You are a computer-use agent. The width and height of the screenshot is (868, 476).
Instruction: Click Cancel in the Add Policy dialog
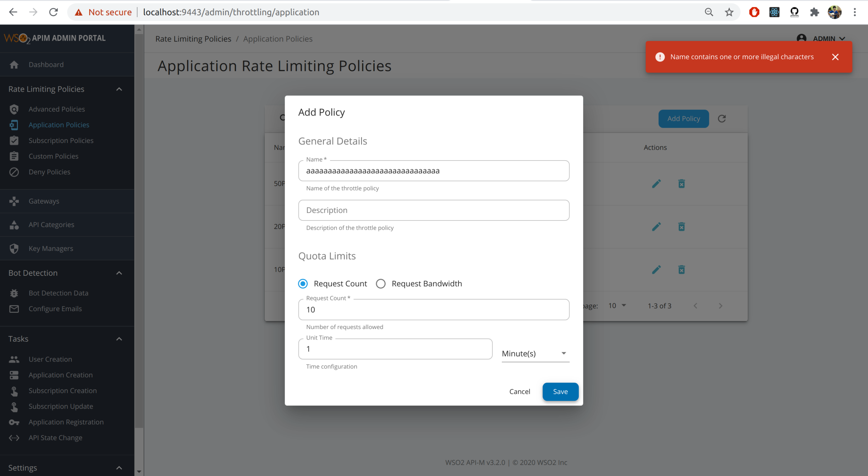[519, 392]
